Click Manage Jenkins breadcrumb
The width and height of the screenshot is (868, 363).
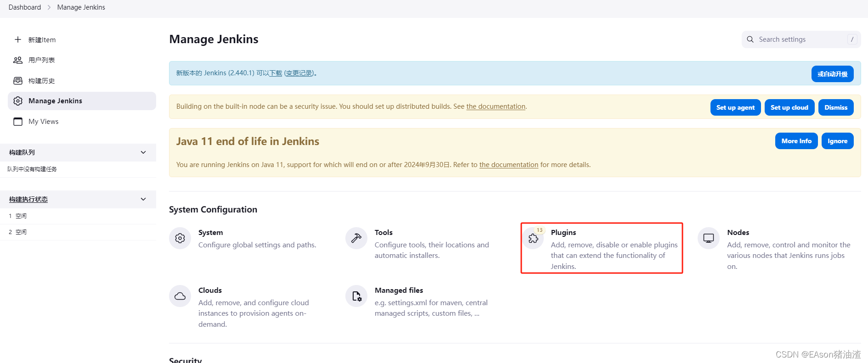[x=81, y=7]
